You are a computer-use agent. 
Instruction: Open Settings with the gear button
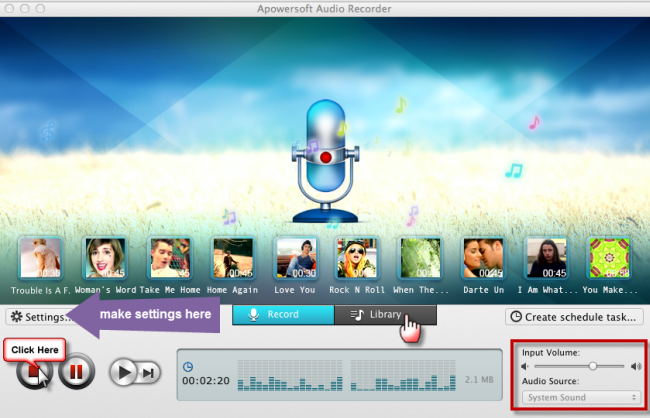(40, 317)
